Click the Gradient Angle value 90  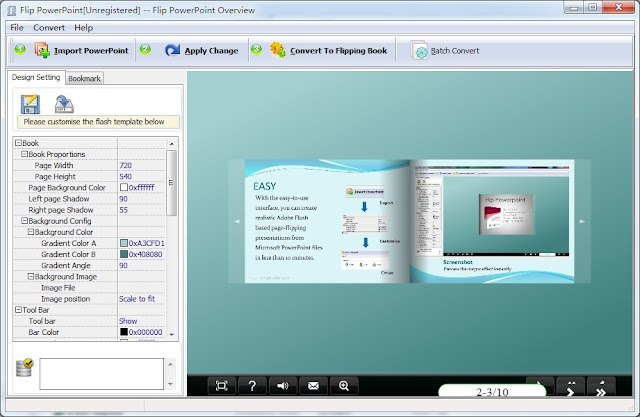[x=123, y=265]
